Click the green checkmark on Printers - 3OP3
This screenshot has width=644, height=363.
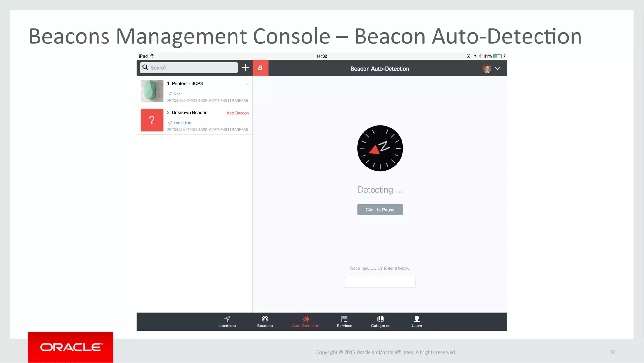click(x=247, y=84)
